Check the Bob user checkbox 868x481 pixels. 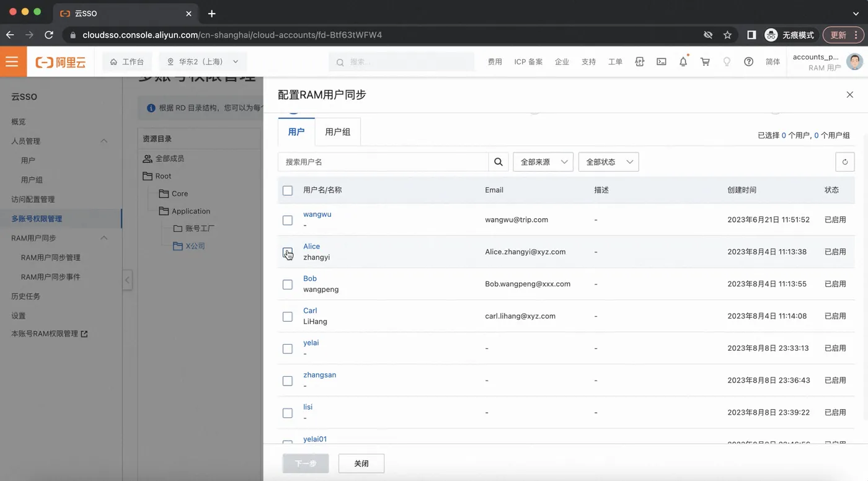coord(288,285)
